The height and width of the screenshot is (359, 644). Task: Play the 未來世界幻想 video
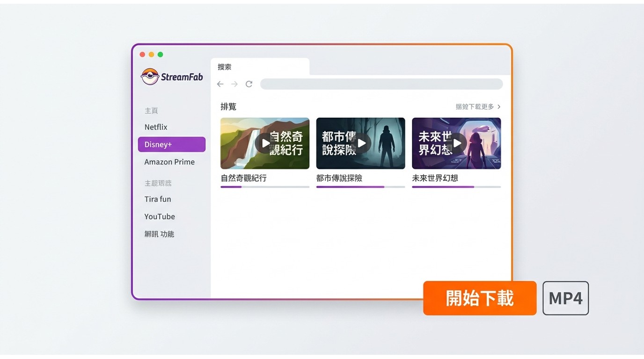coord(456,143)
